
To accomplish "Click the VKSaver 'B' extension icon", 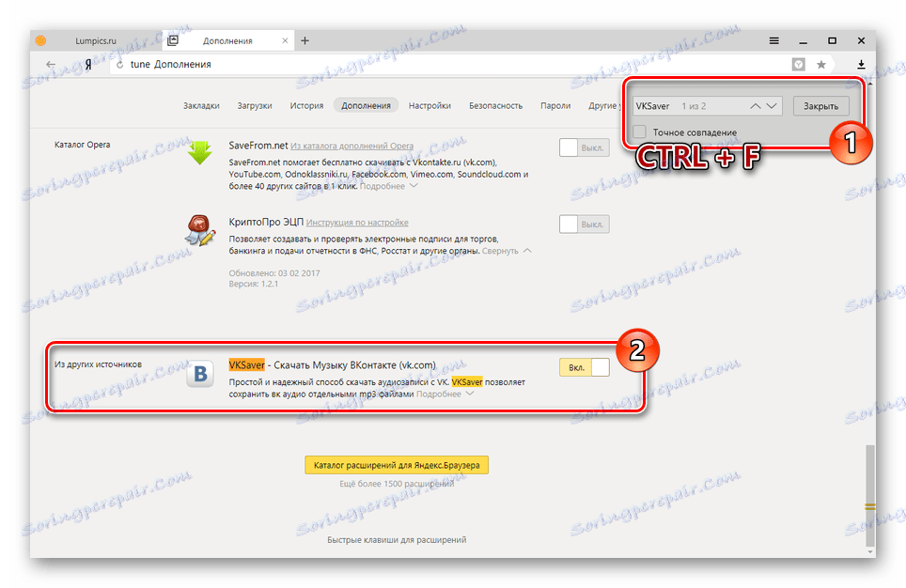I will [x=200, y=374].
